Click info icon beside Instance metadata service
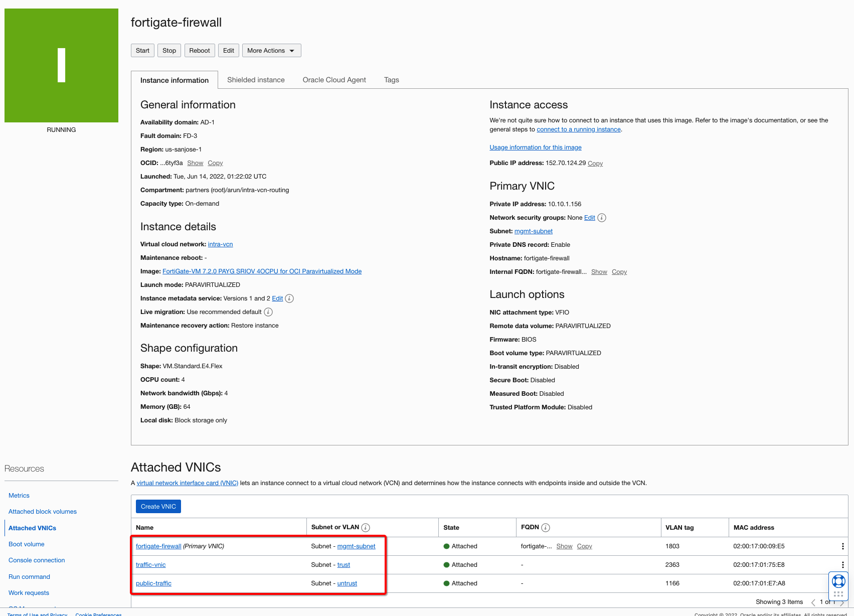The height and width of the screenshot is (616, 854). (x=289, y=298)
